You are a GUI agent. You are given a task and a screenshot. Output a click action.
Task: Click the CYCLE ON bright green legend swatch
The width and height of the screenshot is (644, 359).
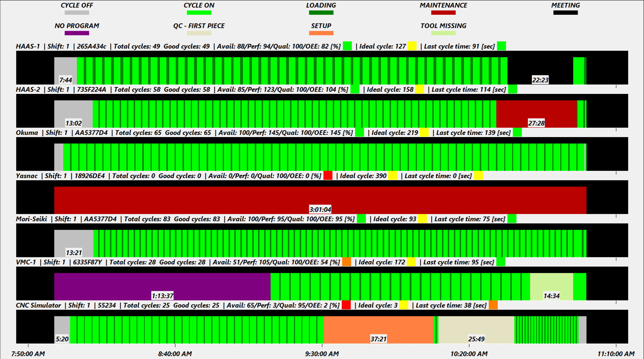[x=199, y=13]
